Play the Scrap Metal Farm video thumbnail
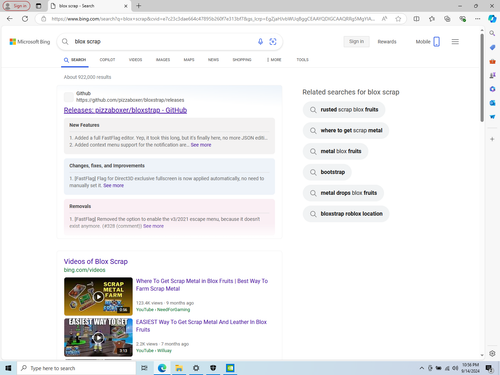This screenshot has height=375, width=500. 98,296
